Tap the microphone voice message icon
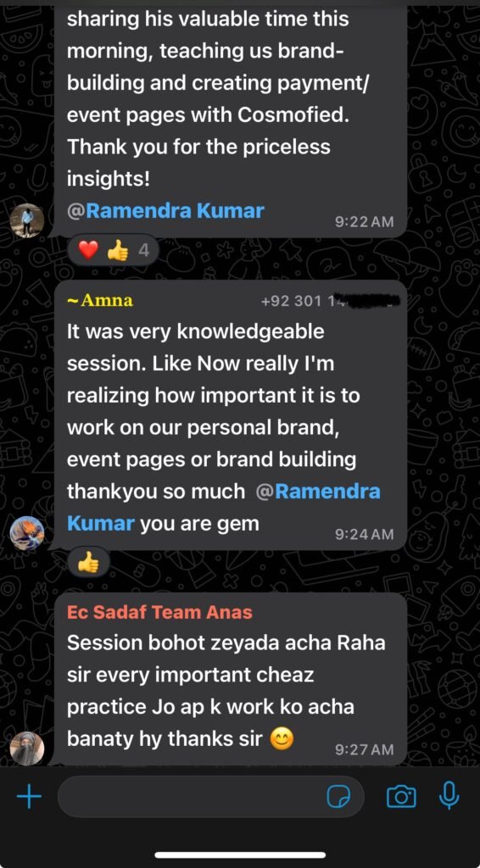480x868 pixels. tap(449, 797)
